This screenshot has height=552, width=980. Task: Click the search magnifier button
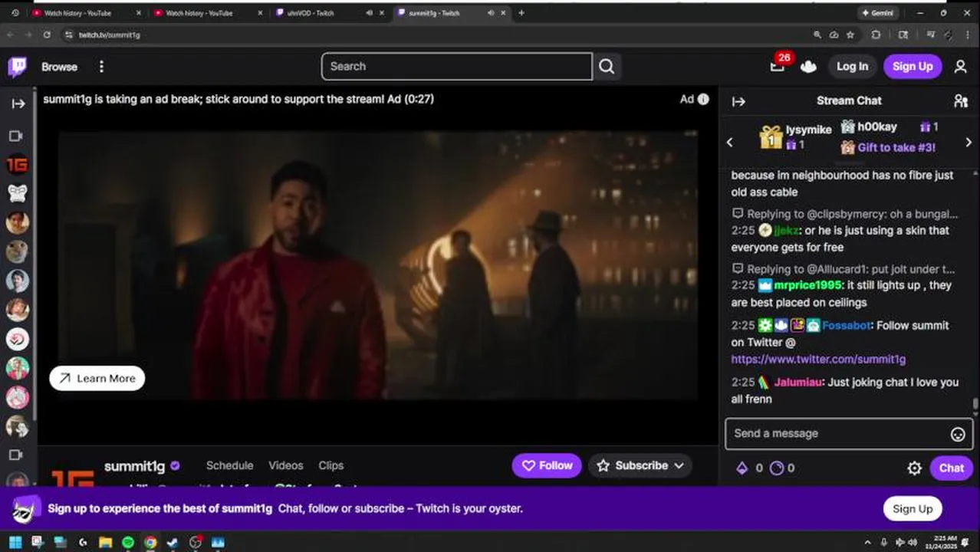pyautogui.click(x=607, y=67)
